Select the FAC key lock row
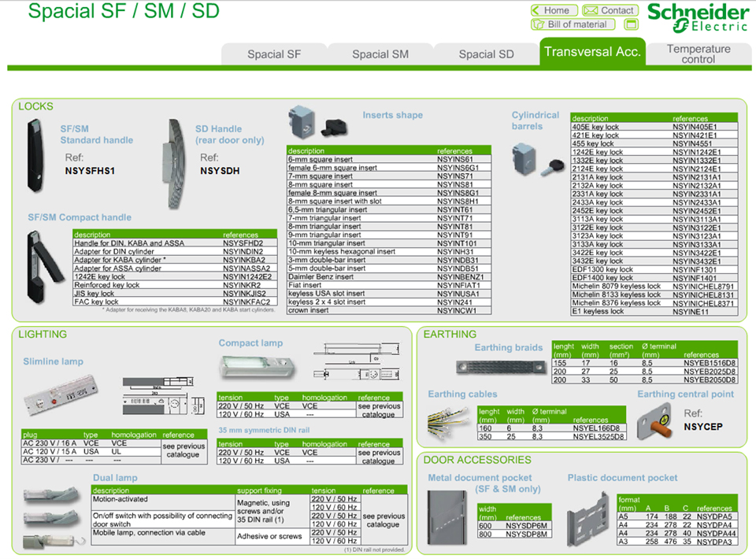 (x=175, y=302)
